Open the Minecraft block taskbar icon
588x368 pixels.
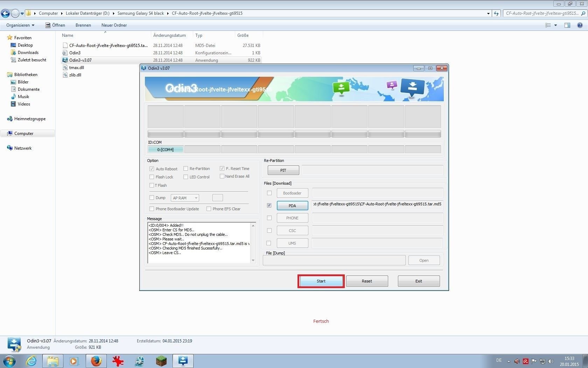pos(161,361)
